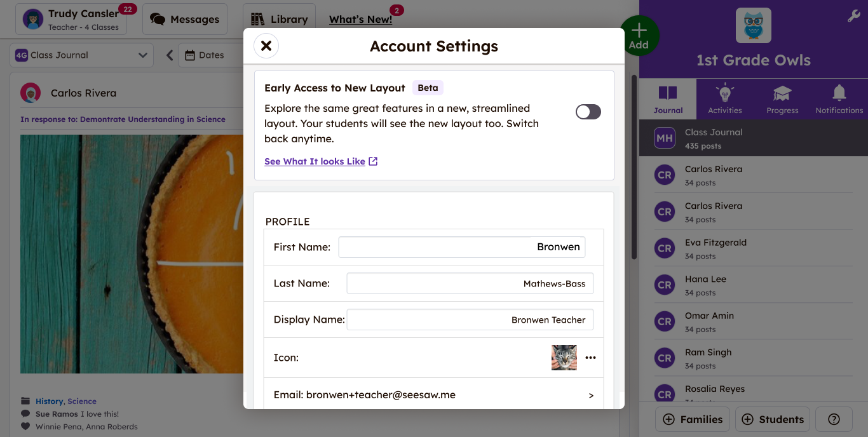Click the 1st Grade Owls class icon
Viewport: 868px width, 437px height.
pos(753,25)
